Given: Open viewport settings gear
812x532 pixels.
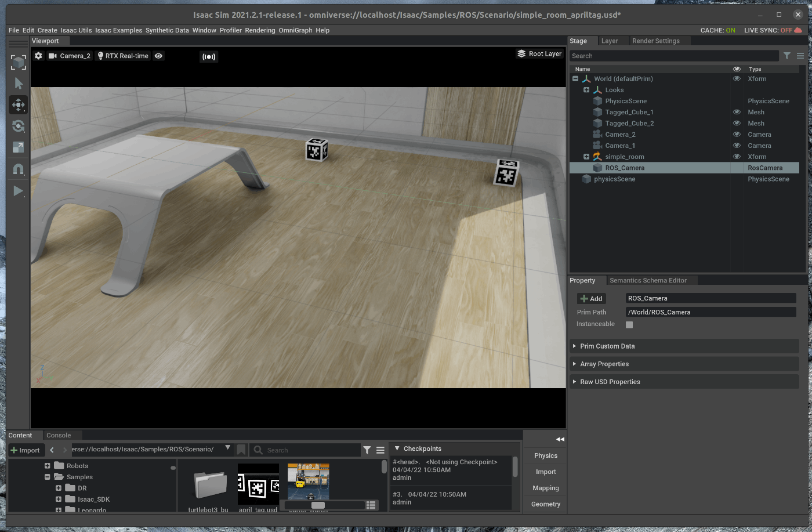Looking at the screenshot, I should (38, 56).
